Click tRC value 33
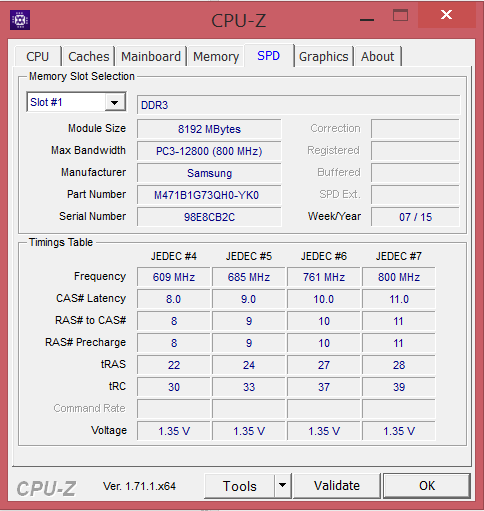 (249, 387)
